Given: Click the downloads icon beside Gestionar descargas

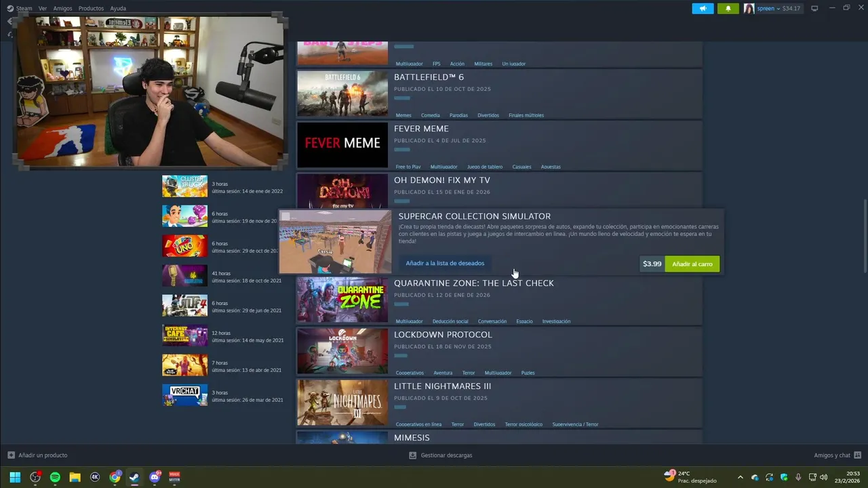Looking at the screenshot, I should coord(412,455).
